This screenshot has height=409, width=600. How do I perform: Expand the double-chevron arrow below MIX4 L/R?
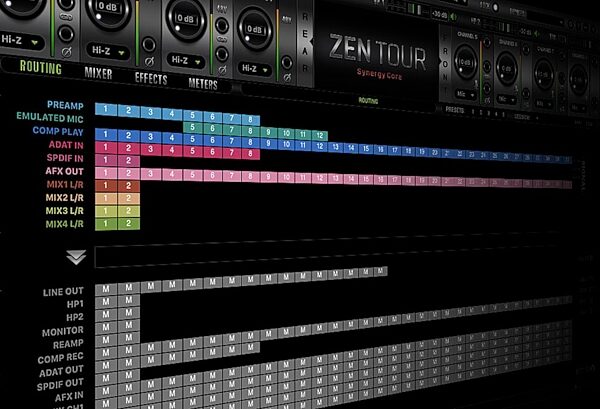tap(76, 257)
